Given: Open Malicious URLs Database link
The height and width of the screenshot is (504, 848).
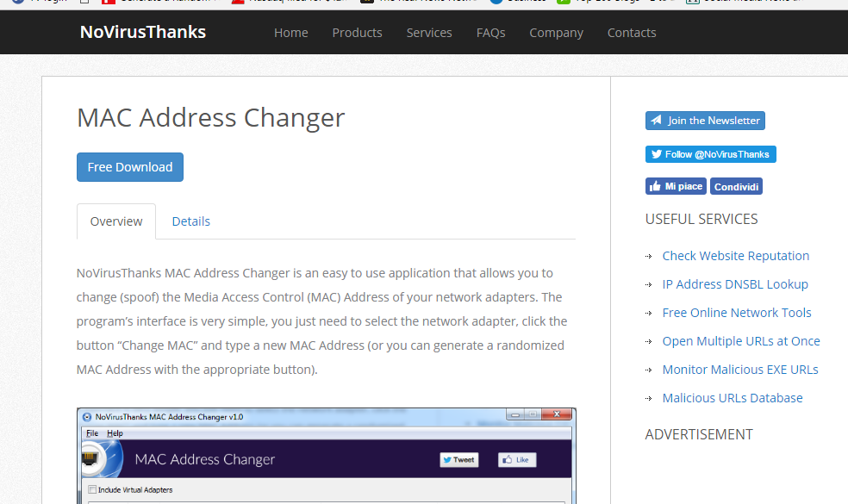Looking at the screenshot, I should click(x=733, y=398).
